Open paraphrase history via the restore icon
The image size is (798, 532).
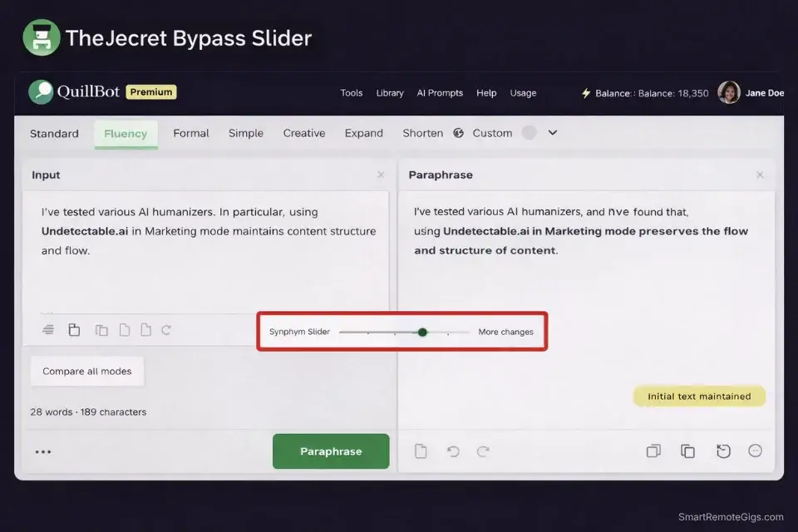click(x=723, y=451)
